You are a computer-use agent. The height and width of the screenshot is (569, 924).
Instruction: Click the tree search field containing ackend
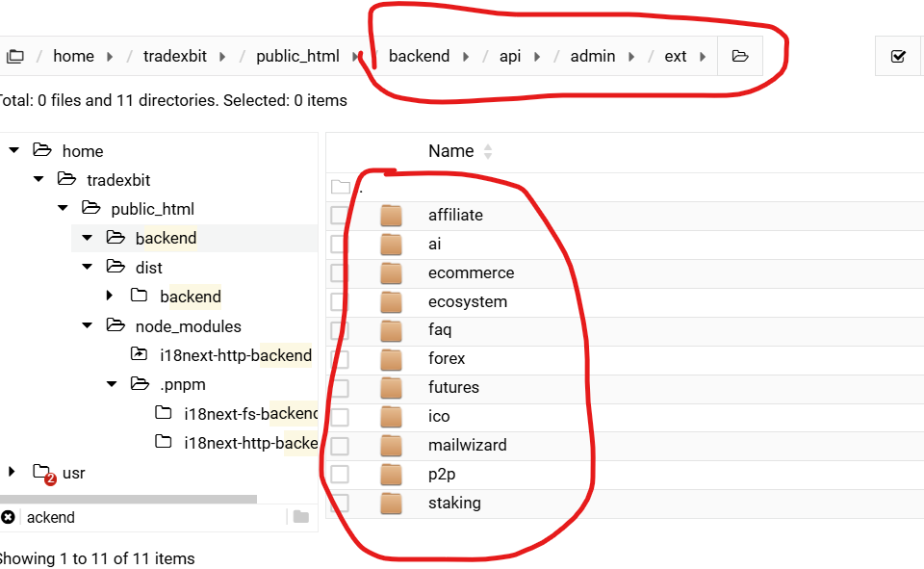[x=154, y=517]
